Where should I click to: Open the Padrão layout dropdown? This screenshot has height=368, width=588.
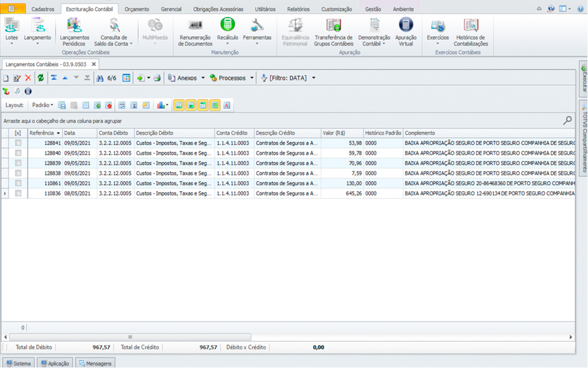tap(42, 105)
